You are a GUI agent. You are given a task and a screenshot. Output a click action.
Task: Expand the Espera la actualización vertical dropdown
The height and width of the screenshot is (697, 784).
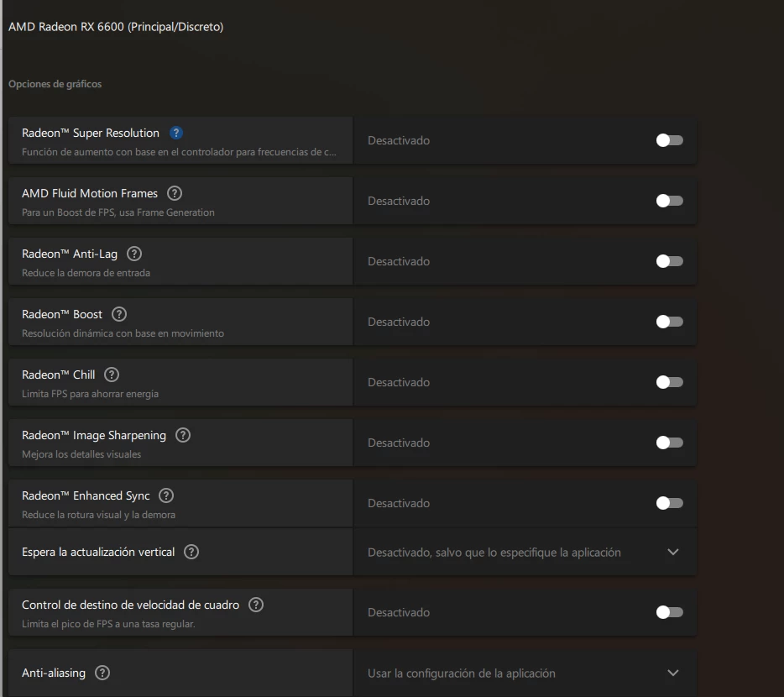pyautogui.click(x=673, y=552)
